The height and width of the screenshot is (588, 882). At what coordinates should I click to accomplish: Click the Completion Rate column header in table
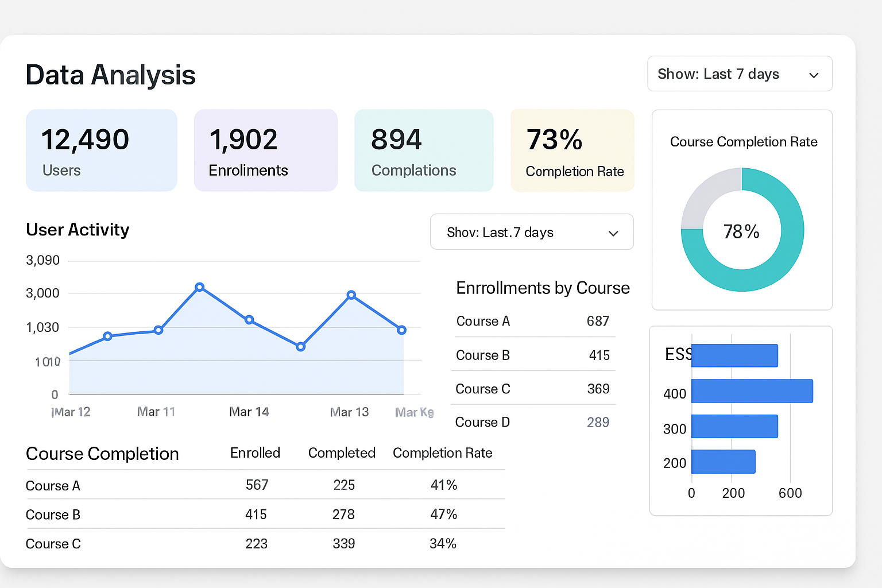coord(442,453)
